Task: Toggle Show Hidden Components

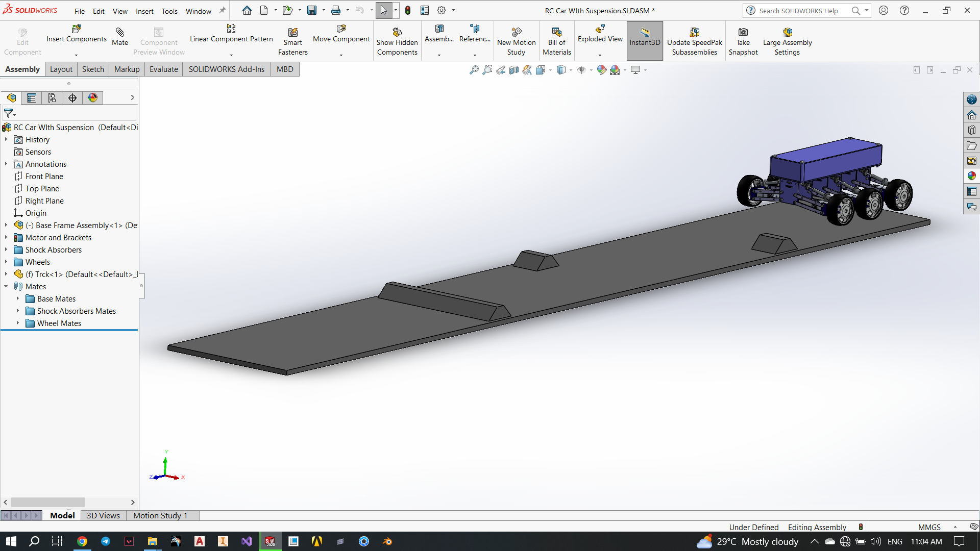Action: (397, 33)
